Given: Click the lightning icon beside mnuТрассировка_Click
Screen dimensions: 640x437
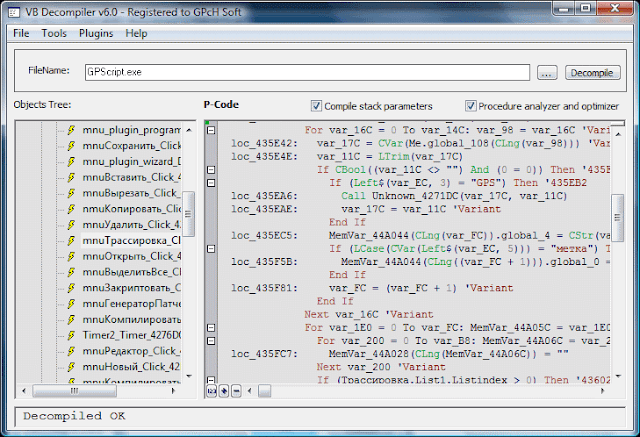Looking at the screenshot, I should tap(71, 241).
